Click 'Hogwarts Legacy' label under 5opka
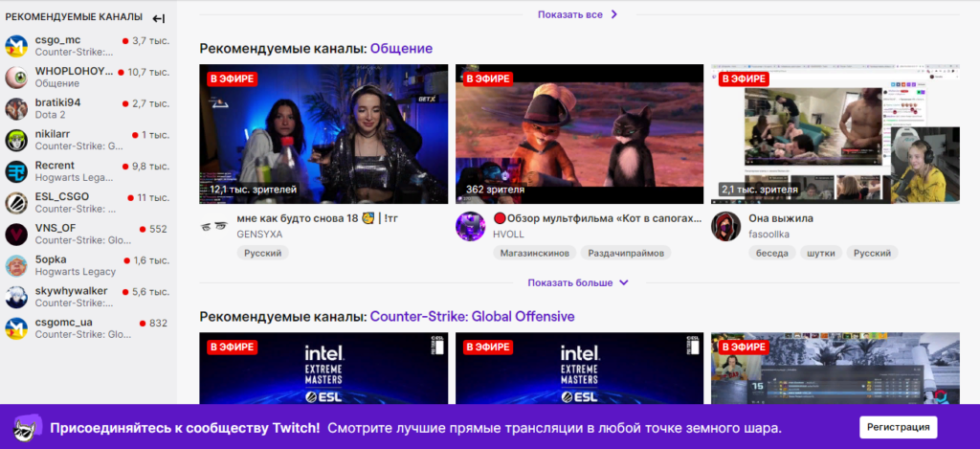The width and height of the screenshot is (980, 449). 75,271
